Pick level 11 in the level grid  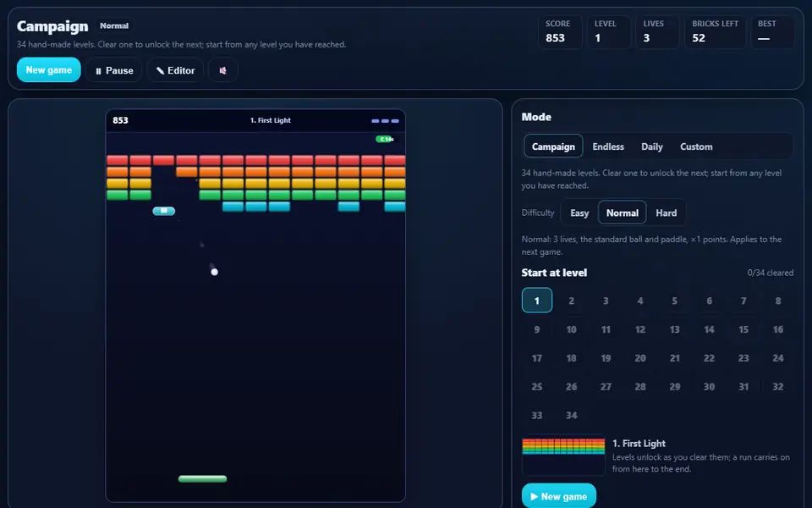606,329
